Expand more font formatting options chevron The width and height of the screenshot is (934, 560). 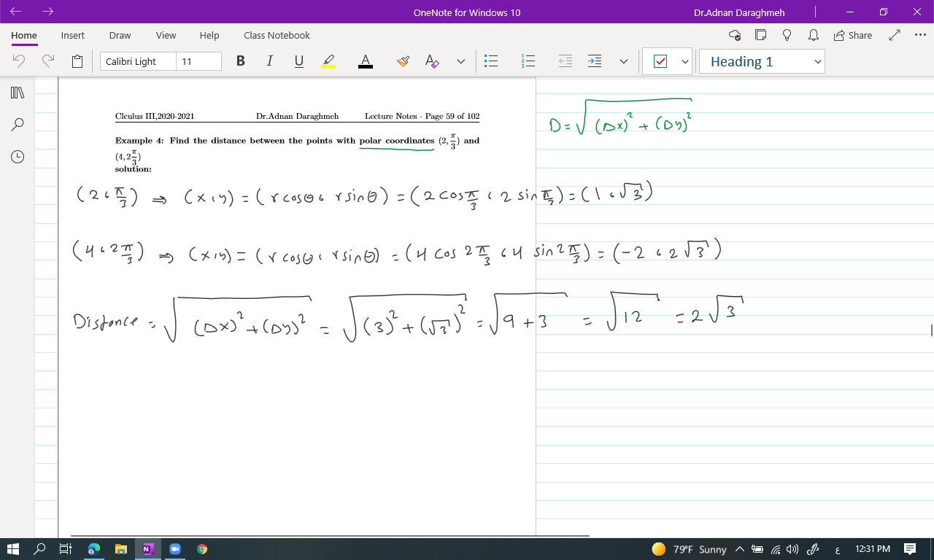(461, 62)
